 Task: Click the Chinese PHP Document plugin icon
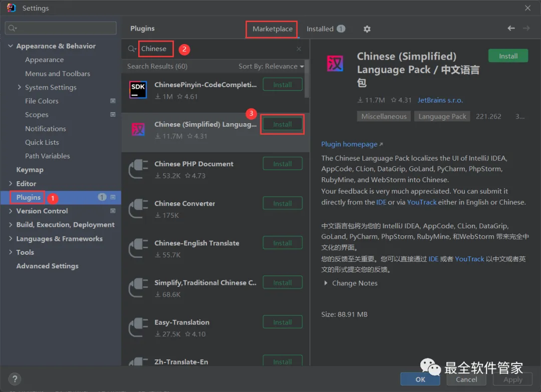point(138,169)
